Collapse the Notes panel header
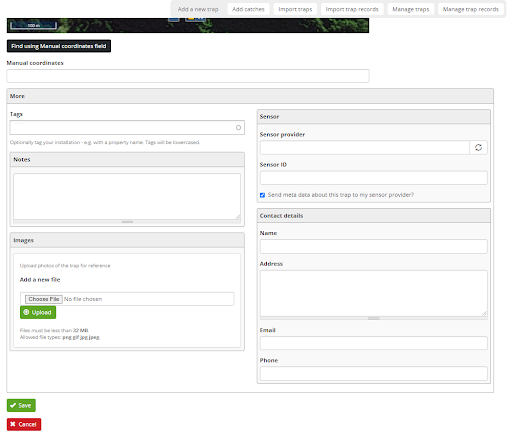512x437 pixels. (x=127, y=160)
